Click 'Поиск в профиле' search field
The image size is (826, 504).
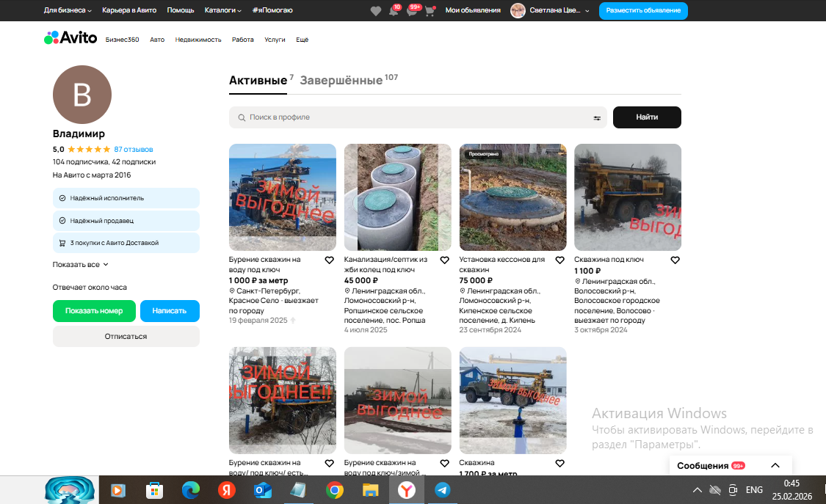coord(411,117)
